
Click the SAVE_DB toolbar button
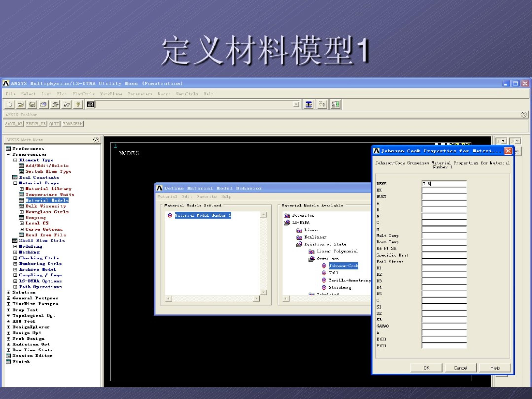pos(14,124)
